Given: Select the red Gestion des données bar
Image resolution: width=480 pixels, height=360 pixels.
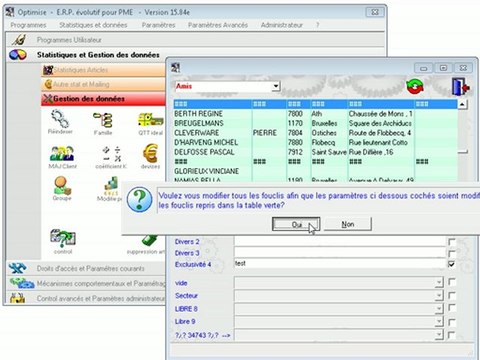Looking at the screenshot, I should [x=103, y=99].
